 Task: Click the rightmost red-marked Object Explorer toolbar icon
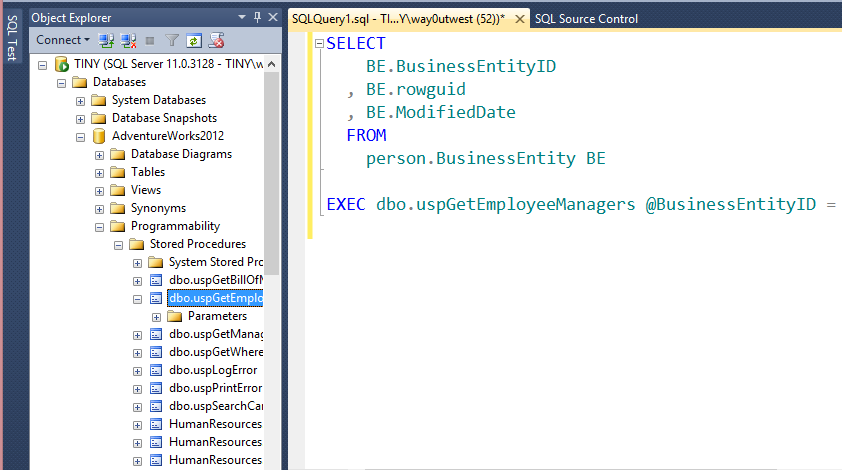(216, 40)
